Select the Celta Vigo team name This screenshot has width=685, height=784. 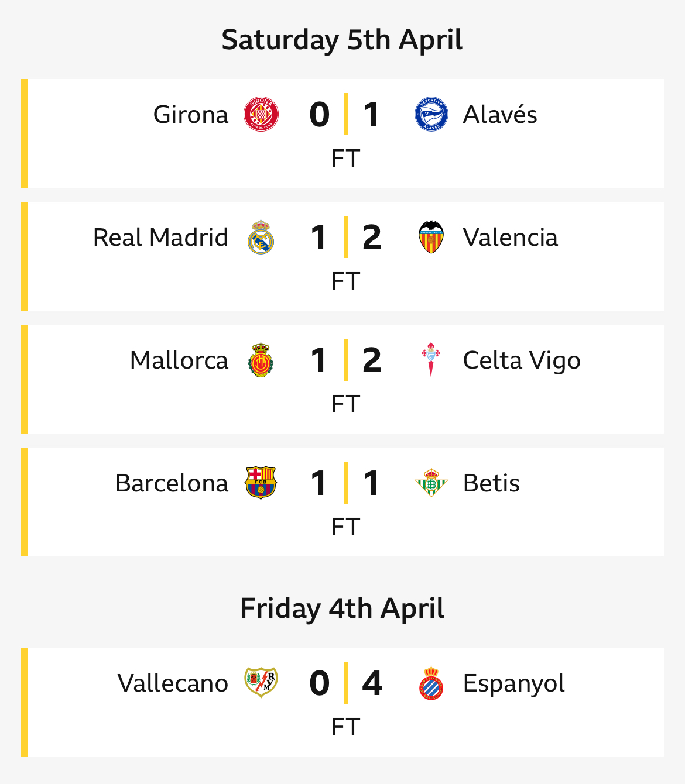click(522, 361)
